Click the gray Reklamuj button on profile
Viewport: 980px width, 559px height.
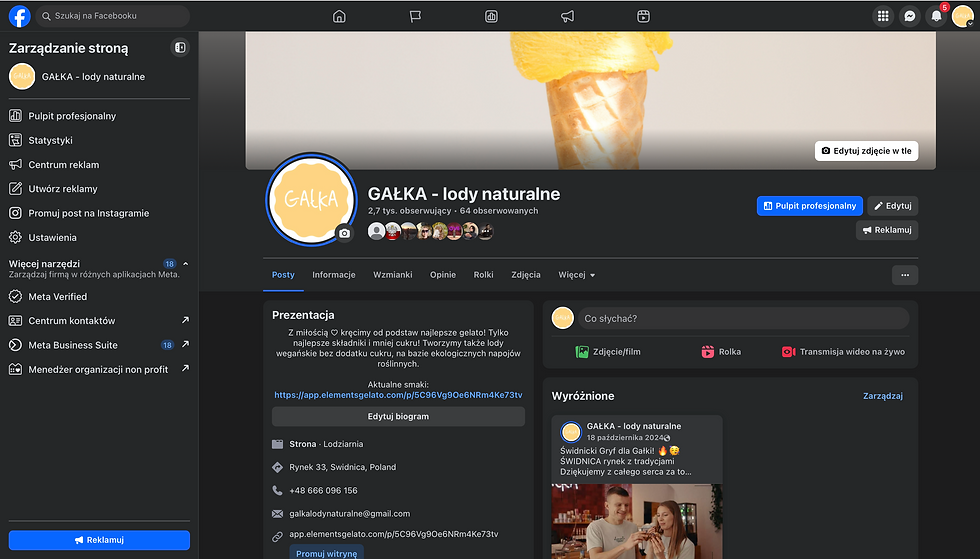(887, 230)
